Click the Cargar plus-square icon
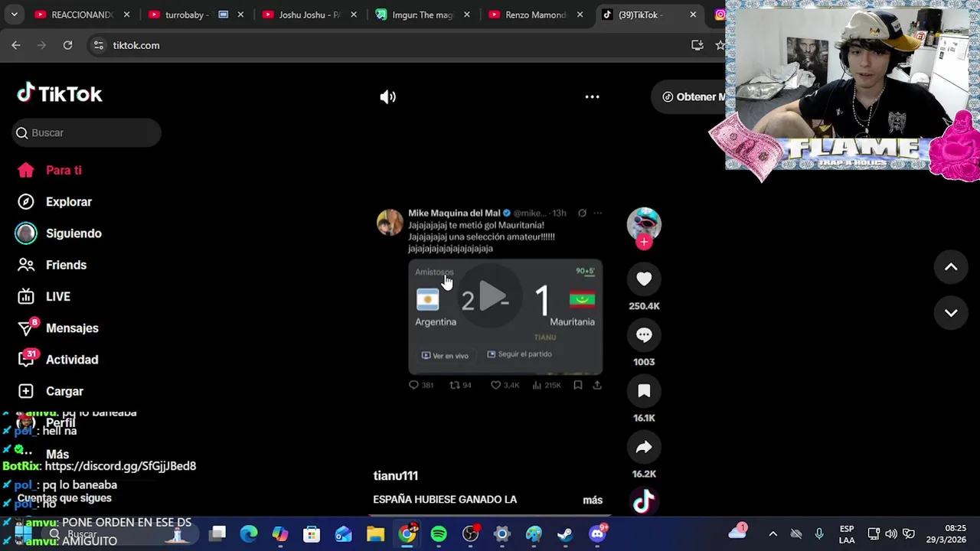980x551 pixels. tap(26, 391)
